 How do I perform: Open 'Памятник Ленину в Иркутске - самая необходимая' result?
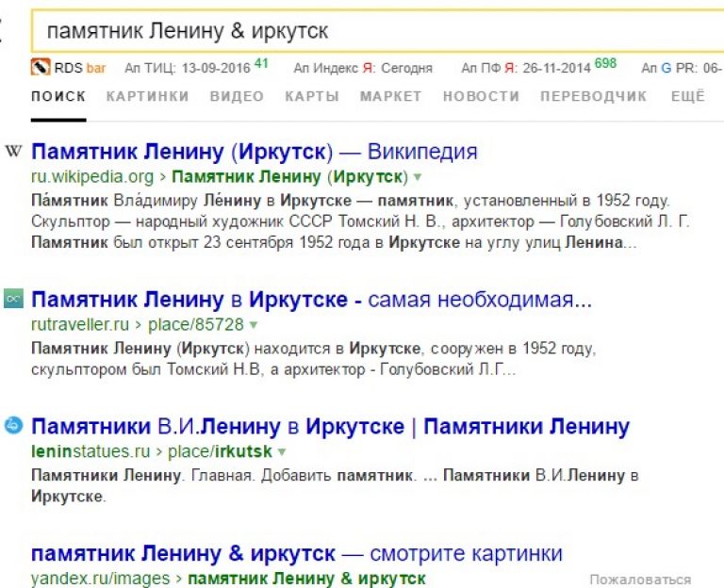click(x=312, y=300)
